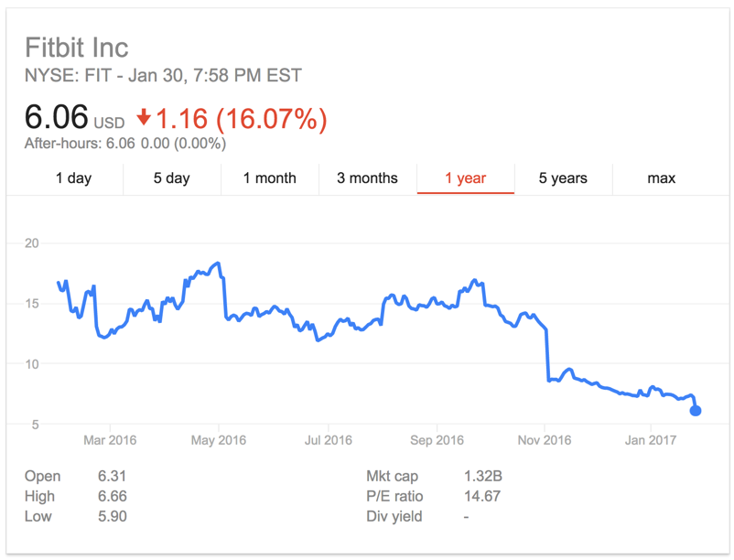Select the '1 day' chart range tab
Viewport: 734px width, 560px height.
click(x=76, y=178)
